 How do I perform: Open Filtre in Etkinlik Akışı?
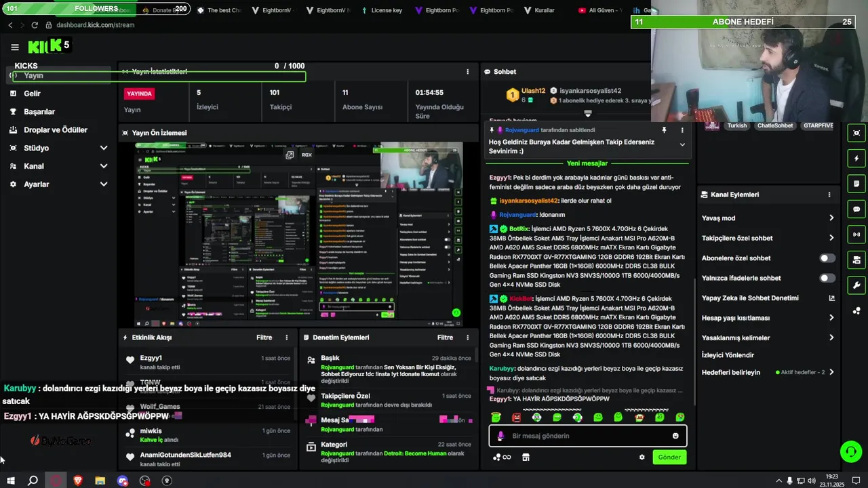pyautogui.click(x=264, y=338)
